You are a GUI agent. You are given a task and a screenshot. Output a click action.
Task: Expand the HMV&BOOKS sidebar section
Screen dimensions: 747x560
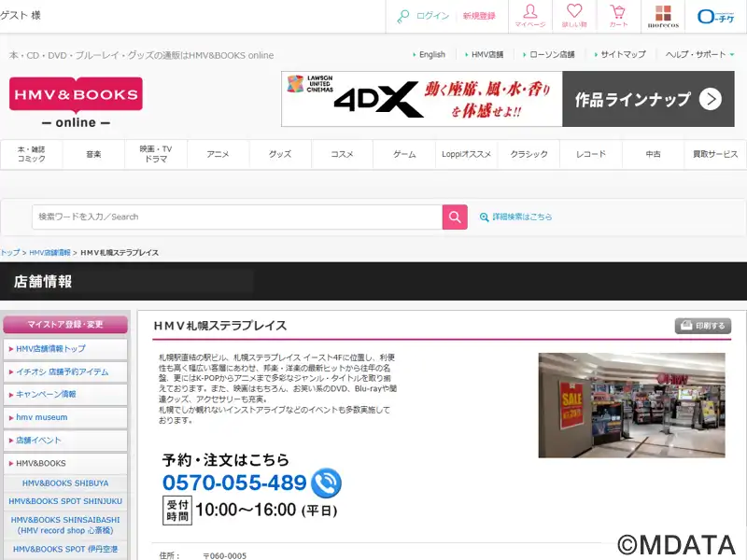tap(65, 463)
